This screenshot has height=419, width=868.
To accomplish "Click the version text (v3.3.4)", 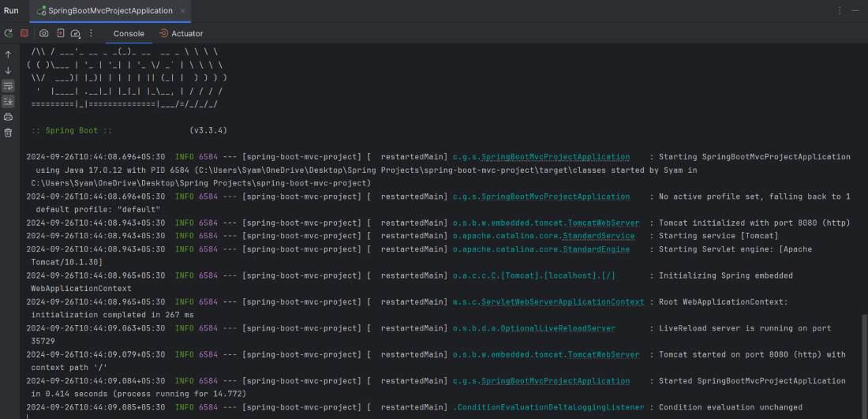I will [208, 131].
